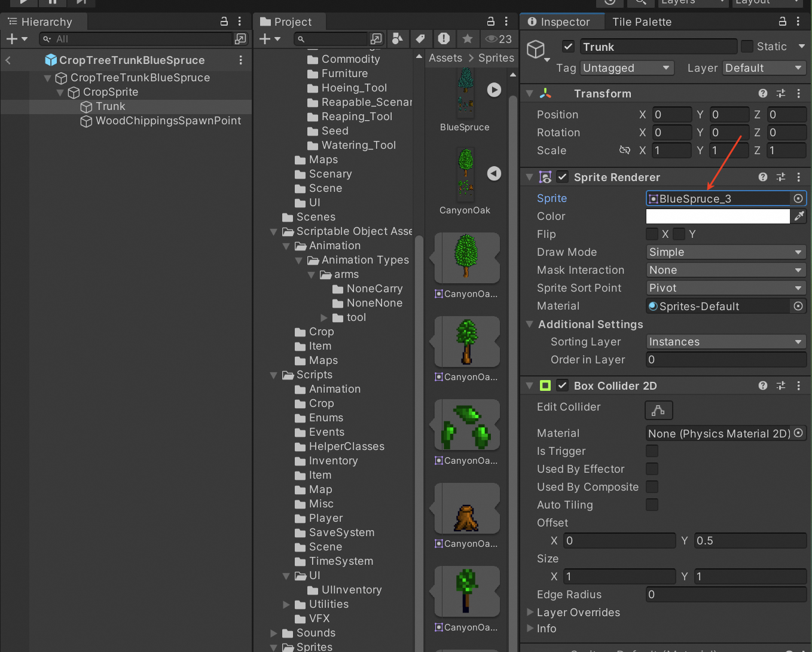Expand the tool folder
This screenshot has width=812, height=652.
click(x=323, y=318)
